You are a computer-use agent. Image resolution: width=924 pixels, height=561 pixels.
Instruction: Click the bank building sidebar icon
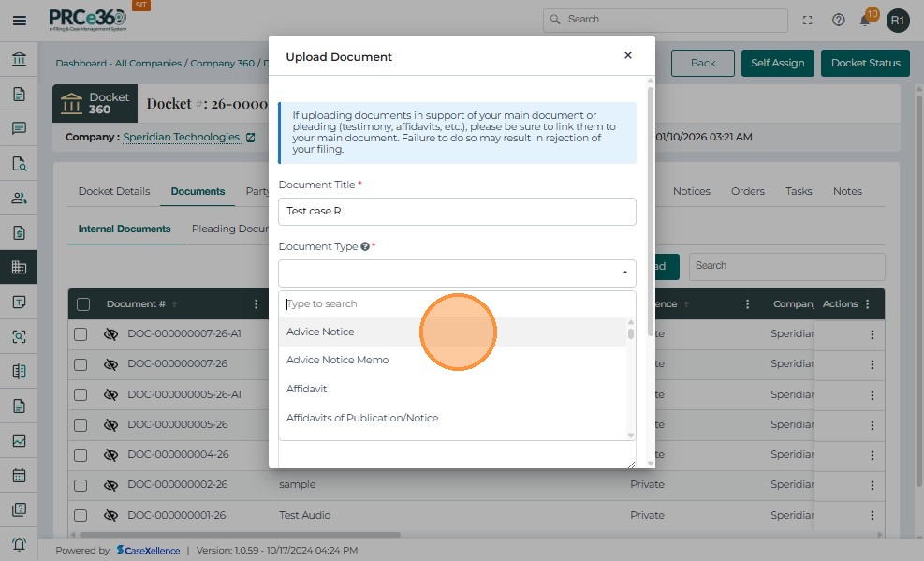coord(19,60)
